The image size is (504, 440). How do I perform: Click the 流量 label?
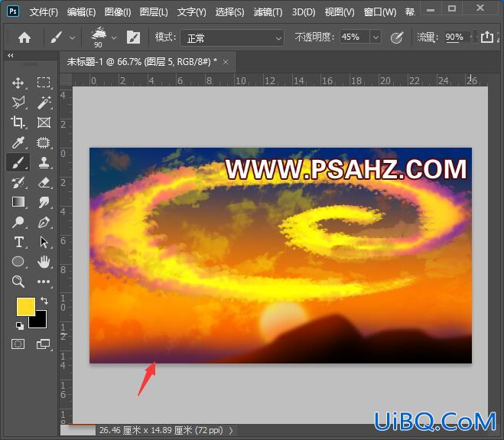(428, 37)
